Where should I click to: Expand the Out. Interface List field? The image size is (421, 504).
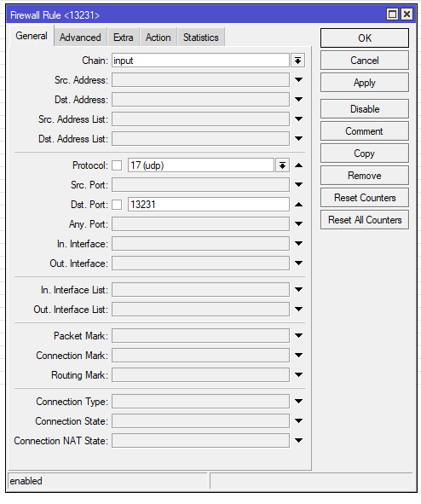pyautogui.click(x=298, y=309)
